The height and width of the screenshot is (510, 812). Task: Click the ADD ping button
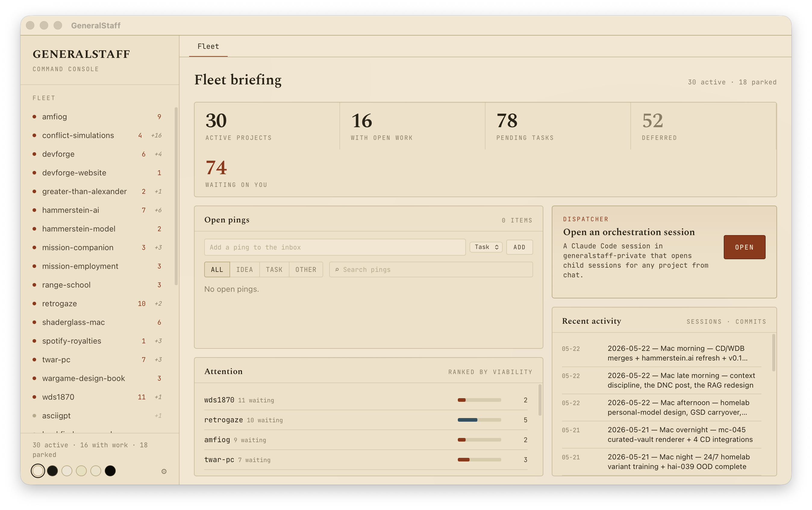(x=519, y=247)
